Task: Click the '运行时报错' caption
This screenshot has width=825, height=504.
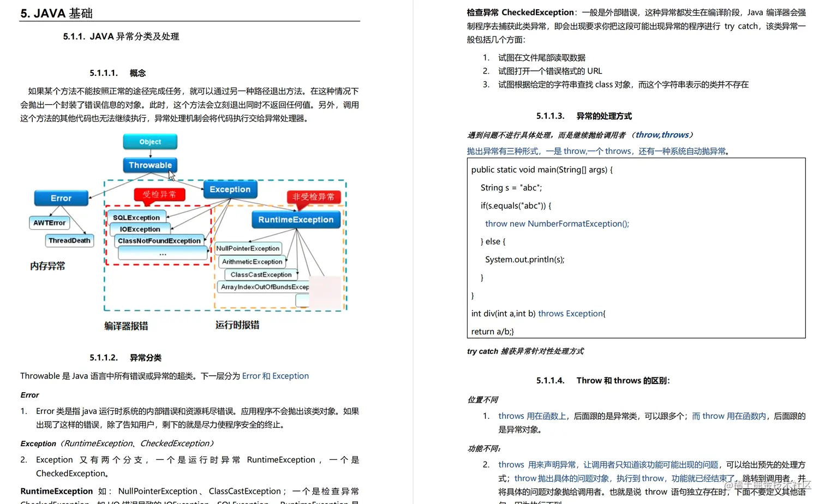Action: point(237,325)
